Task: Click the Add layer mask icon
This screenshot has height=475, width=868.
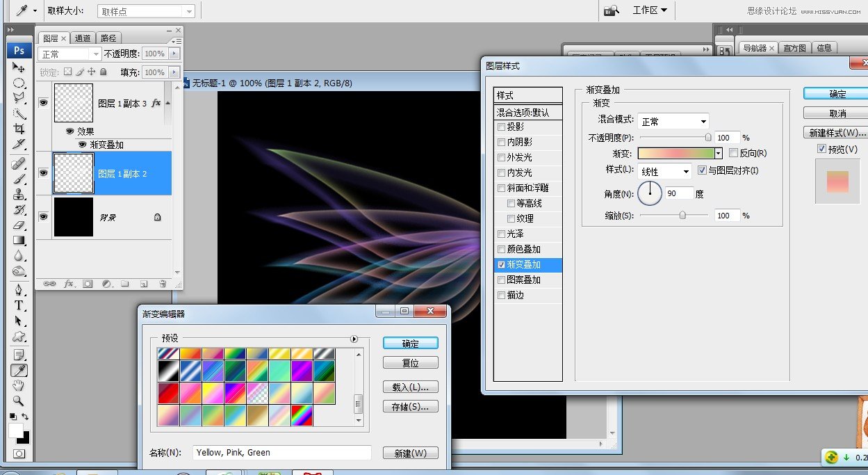Action: [x=88, y=284]
